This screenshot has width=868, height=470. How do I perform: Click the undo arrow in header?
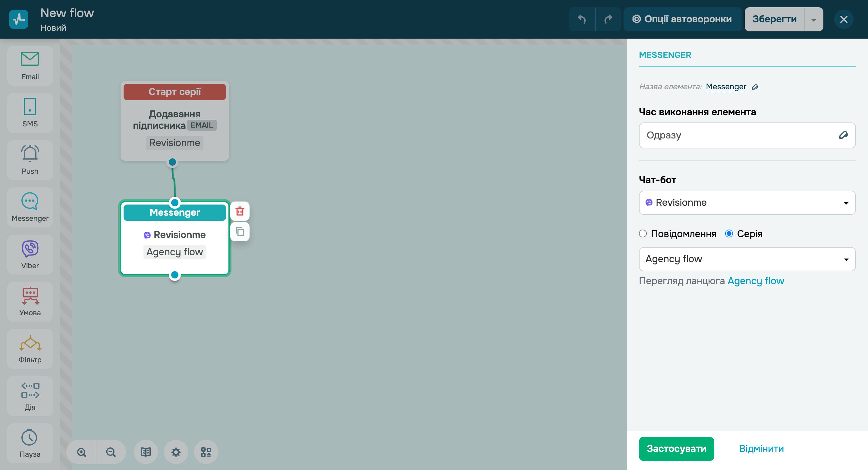pos(582,19)
